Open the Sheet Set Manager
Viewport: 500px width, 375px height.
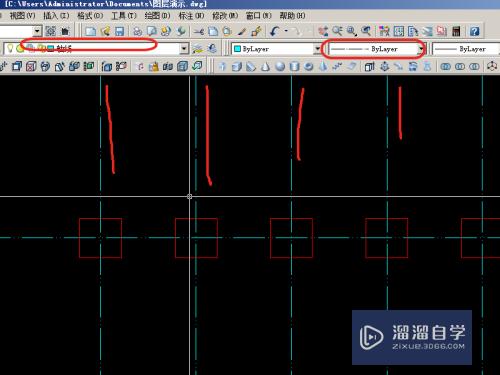pyautogui.click(x=427, y=31)
